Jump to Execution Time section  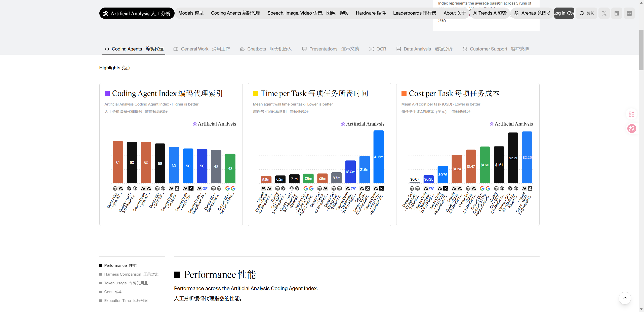[124, 301]
